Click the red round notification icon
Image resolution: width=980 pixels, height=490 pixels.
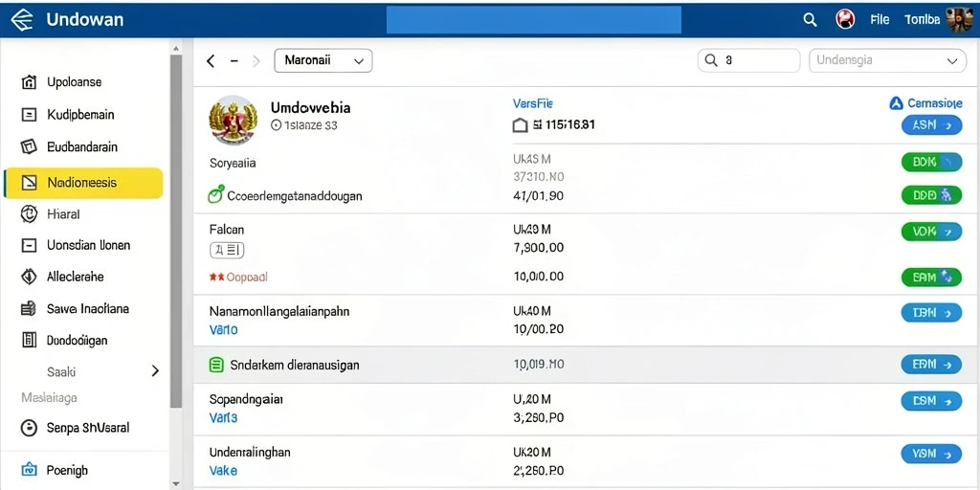coord(845,19)
